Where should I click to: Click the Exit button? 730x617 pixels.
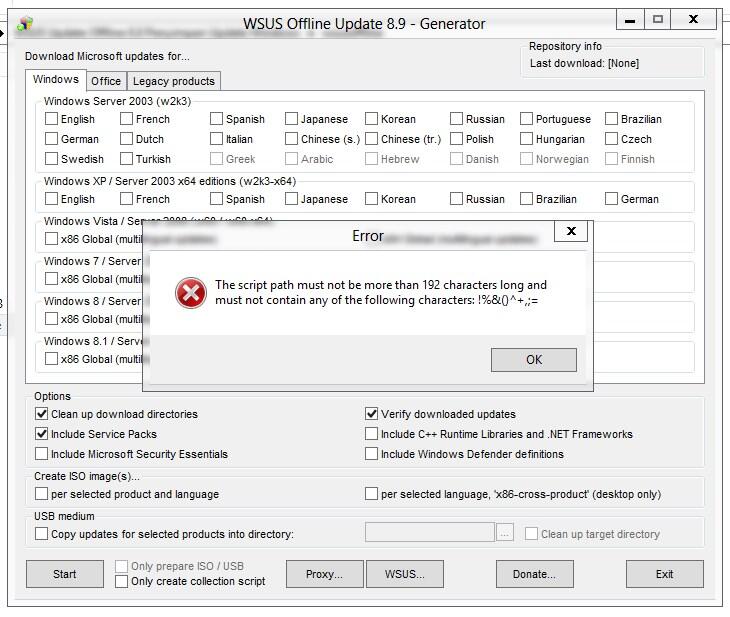click(664, 574)
